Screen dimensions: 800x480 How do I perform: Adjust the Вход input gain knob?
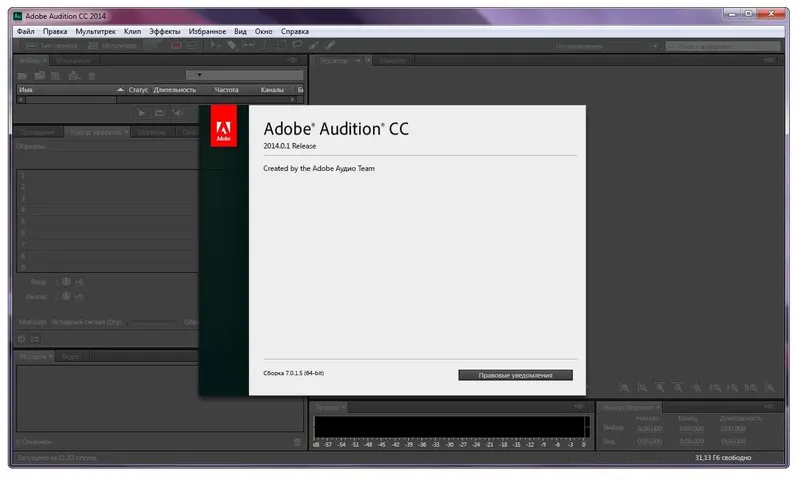pos(66,282)
